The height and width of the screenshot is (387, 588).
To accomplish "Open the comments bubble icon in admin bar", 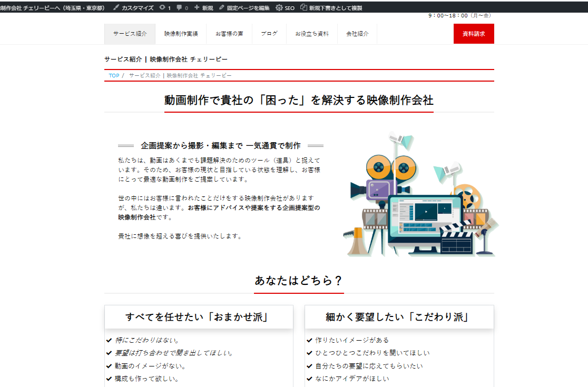I will pyautogui.click(x=180, y=8).
